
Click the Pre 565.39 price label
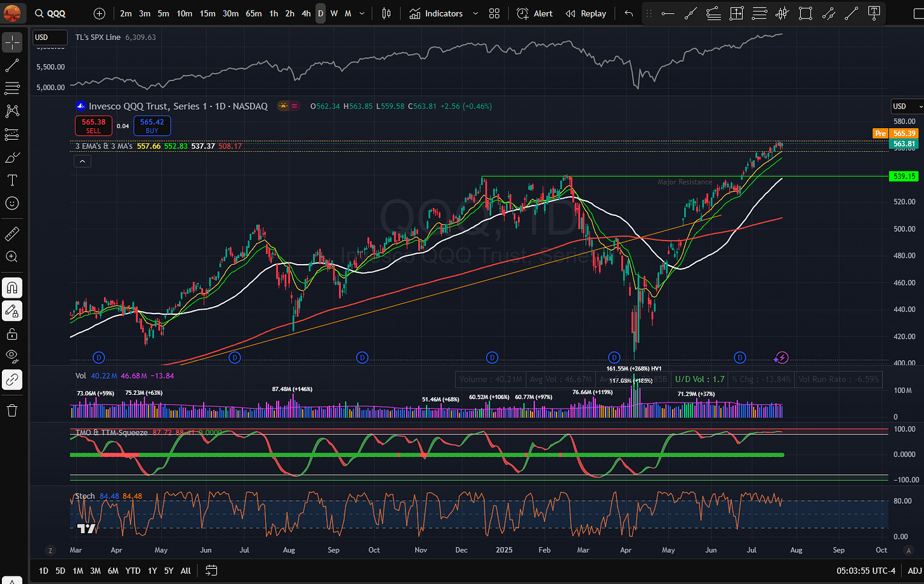pyautogui.click(x=895, y=133)
